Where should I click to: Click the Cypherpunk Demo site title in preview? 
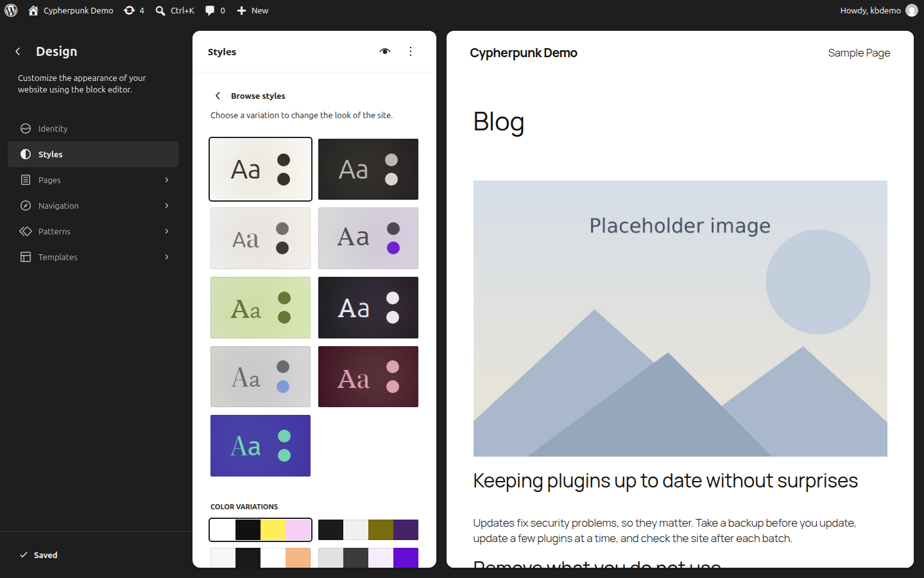coord(524,53)
